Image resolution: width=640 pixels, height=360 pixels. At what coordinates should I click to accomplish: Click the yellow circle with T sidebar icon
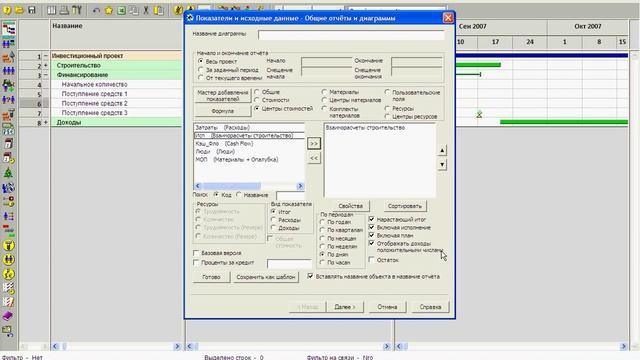[9, 245]
